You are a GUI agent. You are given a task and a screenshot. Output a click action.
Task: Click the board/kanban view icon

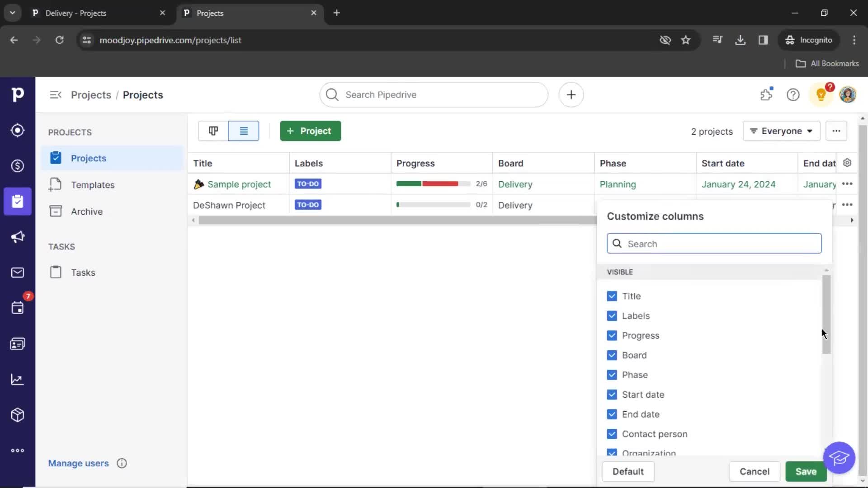pyautogui.click(x=213, y=131)
